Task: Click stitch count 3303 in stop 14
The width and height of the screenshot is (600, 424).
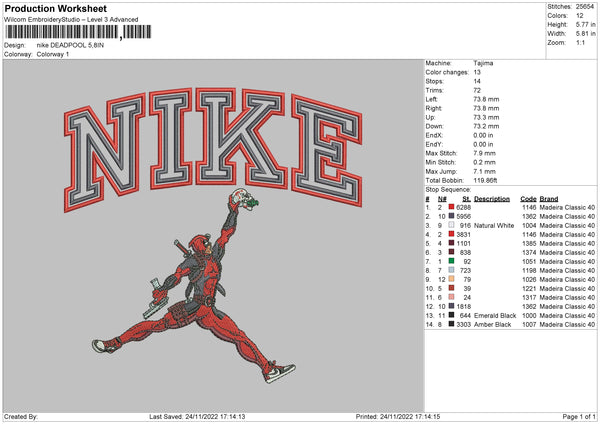Action: (463, 325)
